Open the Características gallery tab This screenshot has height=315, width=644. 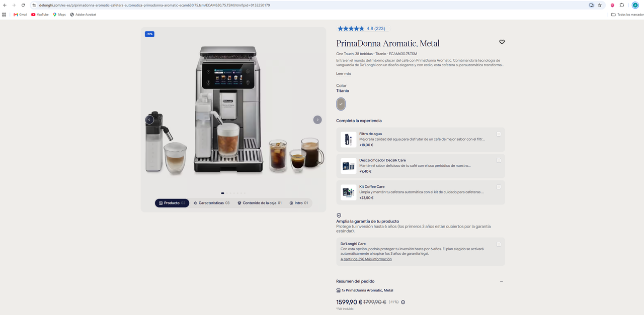[x=211, y=203]
